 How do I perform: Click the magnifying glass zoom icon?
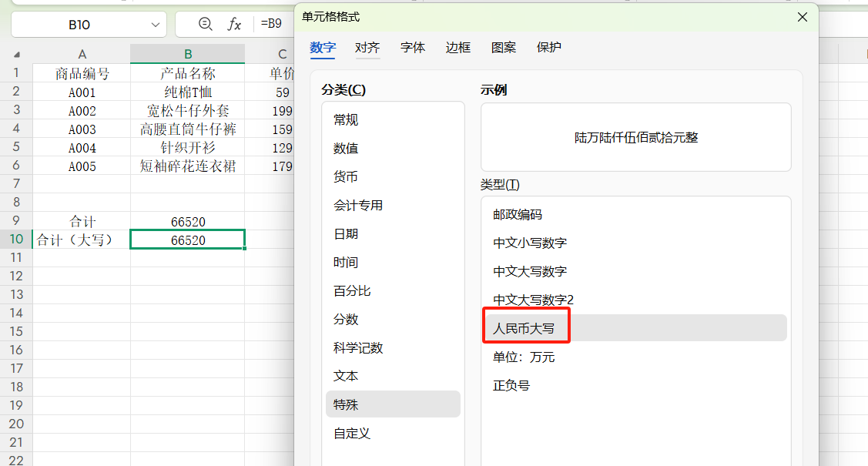click(x=204, y=24)
